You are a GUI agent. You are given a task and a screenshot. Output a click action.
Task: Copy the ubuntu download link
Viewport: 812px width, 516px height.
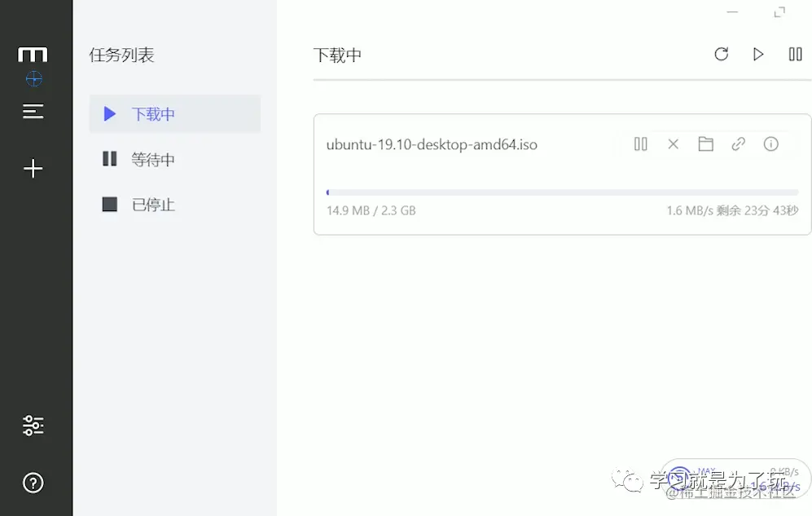click(x=738, y=143)
